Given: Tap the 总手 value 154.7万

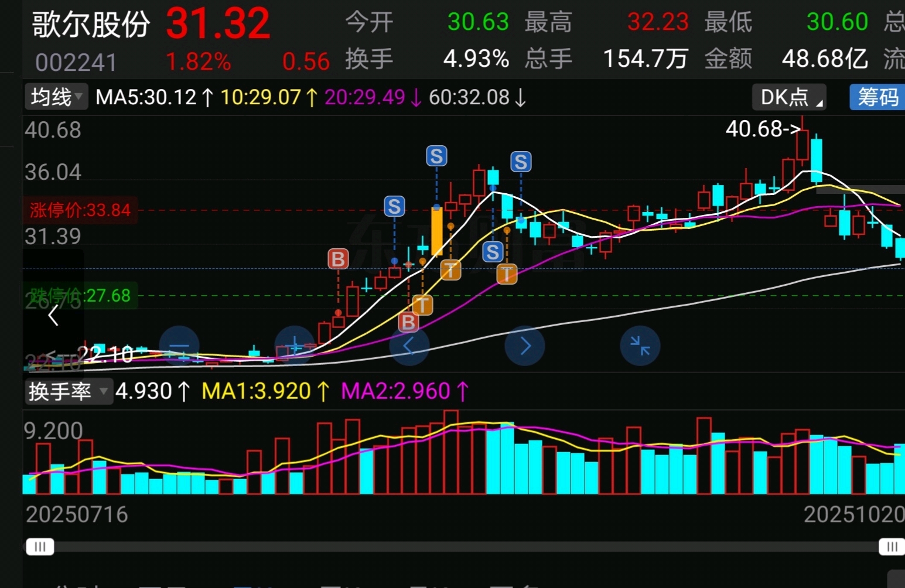Looking at the screenshot, I should [646, 59].
